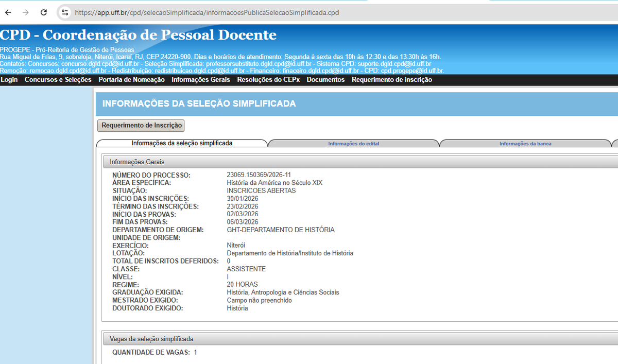The image size is (618, 364).
Task: Click the start date 30/01/2026
Action: [x=243, y=198]
